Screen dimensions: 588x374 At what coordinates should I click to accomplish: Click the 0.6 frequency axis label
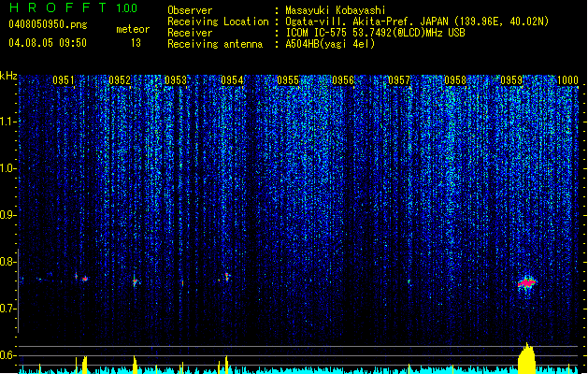7,355
